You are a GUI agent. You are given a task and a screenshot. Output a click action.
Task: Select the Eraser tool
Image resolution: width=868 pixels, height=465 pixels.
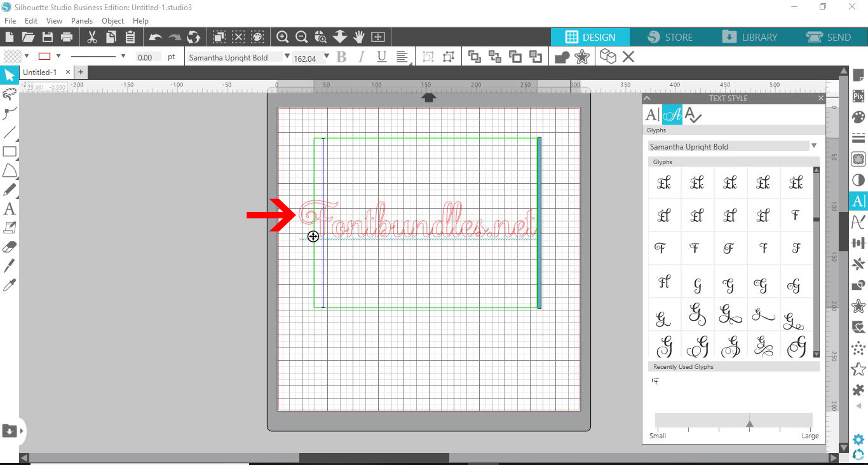(10, 246)
